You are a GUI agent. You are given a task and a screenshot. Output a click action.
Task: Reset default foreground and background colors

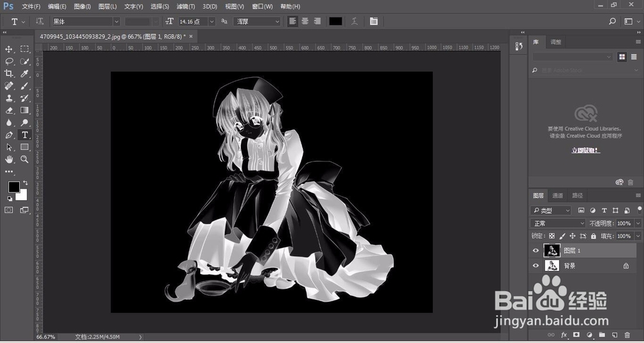[x=10, y=199]
